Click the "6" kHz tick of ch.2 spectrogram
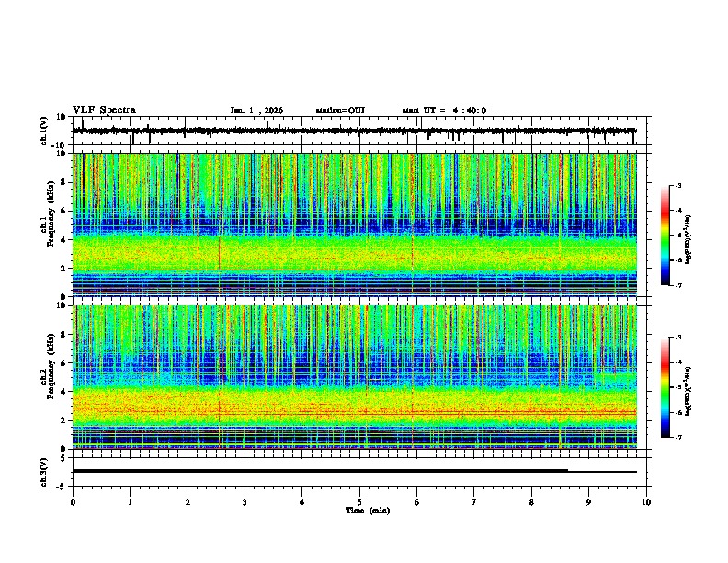This screenshot has width=728, height=563. coord(64,363)
